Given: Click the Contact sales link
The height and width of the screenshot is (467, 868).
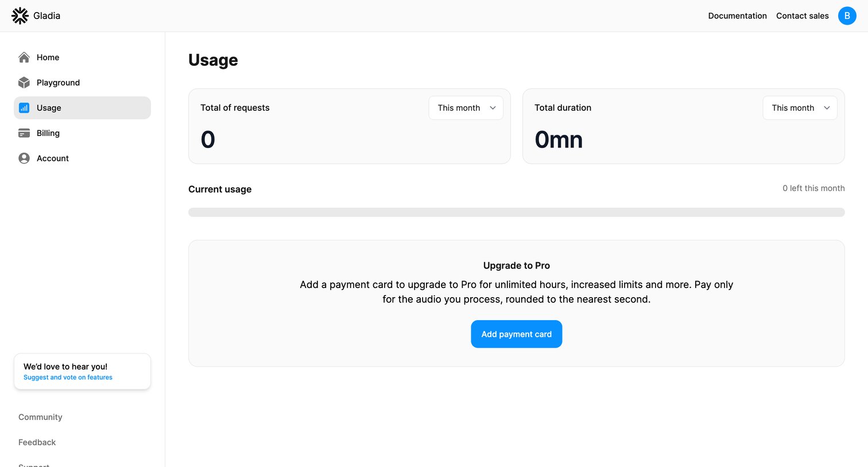Looking at the screenshot, I should (x=803, y=16).
